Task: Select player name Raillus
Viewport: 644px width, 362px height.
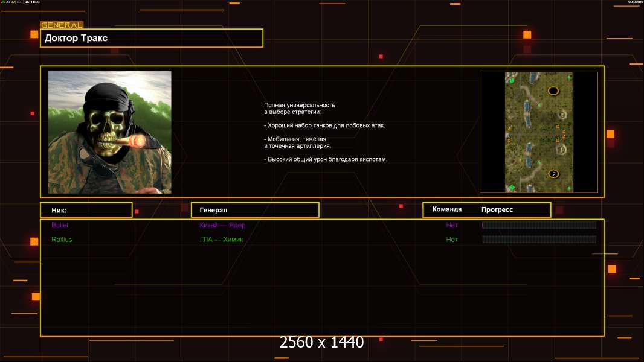Action: 62,240
